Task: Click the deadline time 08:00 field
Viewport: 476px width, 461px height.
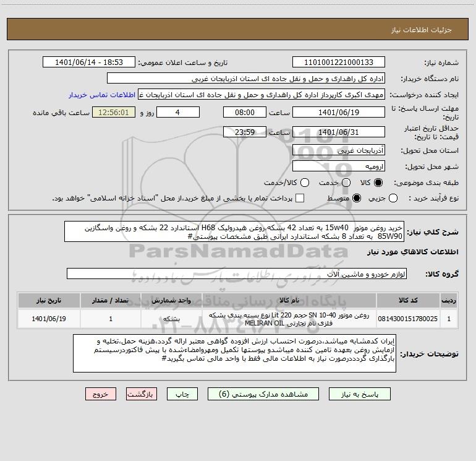Action: point(245,113)
